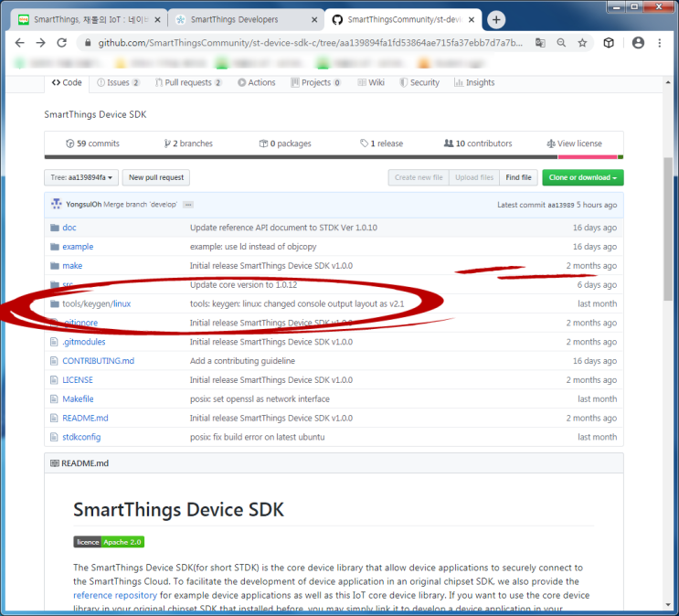Reload the GitHub page
The width and height of the screenshot is (679, 616).
point(62,42)
